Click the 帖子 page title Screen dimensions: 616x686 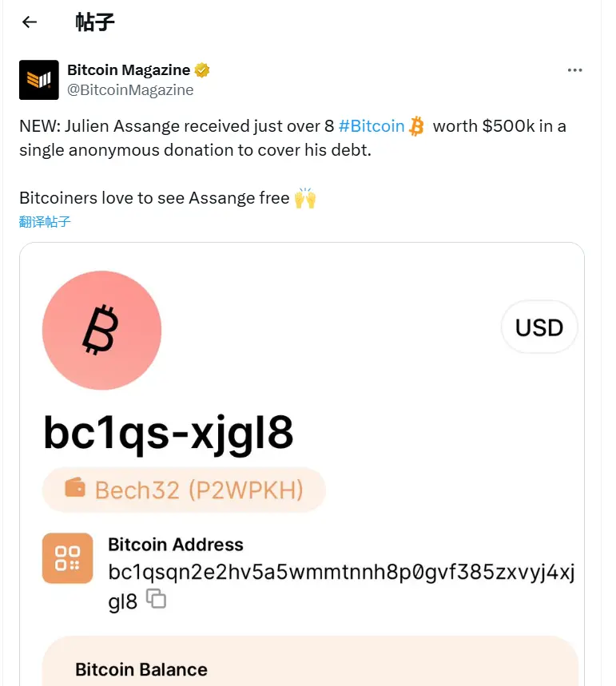(x=94, y=22)
